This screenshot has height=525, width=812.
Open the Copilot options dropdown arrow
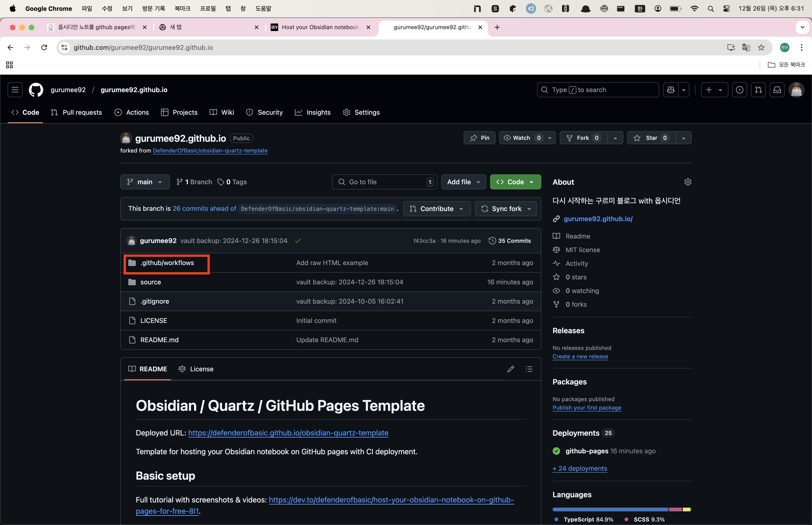coord(683,90)
